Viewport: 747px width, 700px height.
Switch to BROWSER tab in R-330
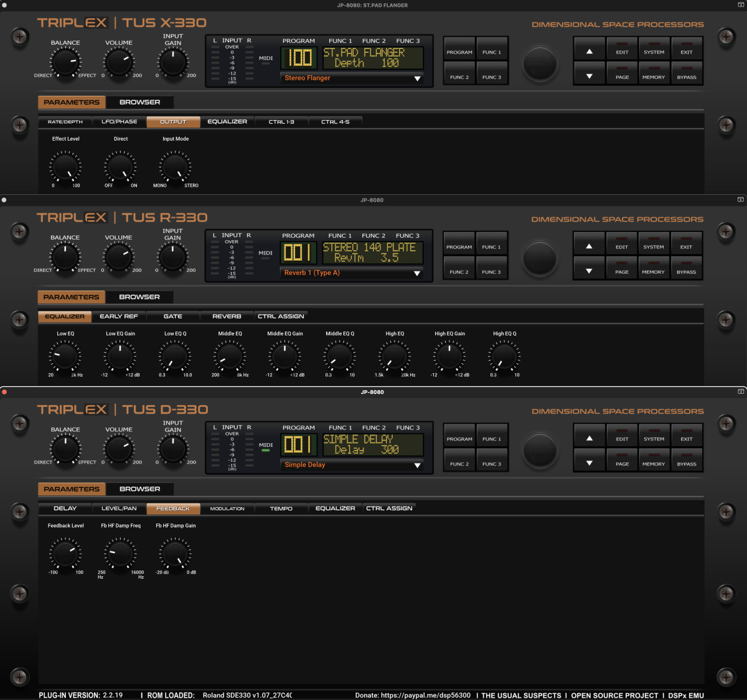139,297
